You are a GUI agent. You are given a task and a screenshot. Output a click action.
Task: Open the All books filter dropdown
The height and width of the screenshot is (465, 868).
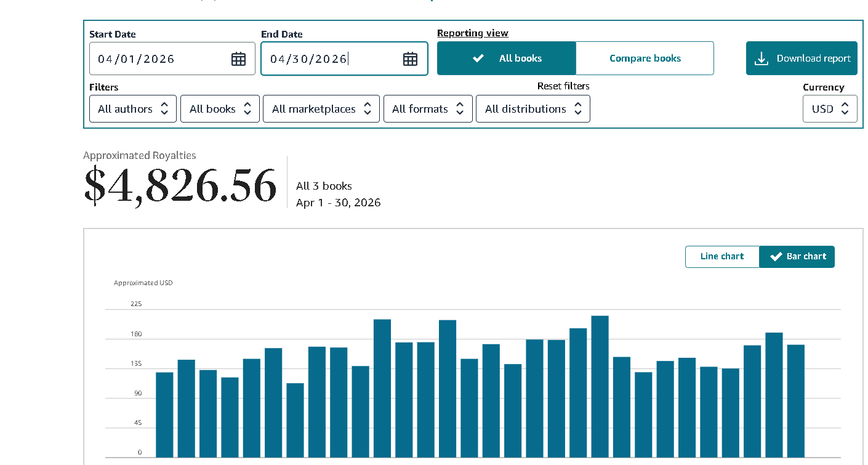click(x=220, y=109)
